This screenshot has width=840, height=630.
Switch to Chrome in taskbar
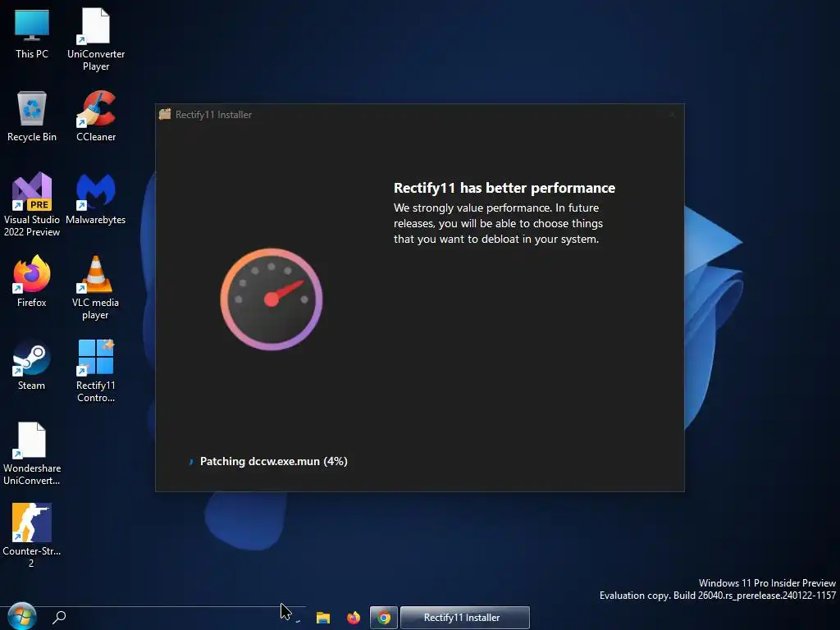(384, 618)
